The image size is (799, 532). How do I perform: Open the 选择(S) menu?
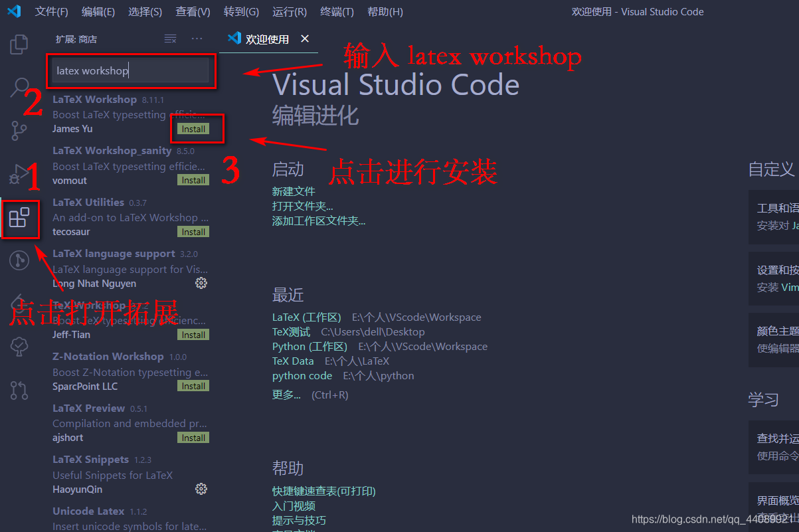[x=145, y=12]
